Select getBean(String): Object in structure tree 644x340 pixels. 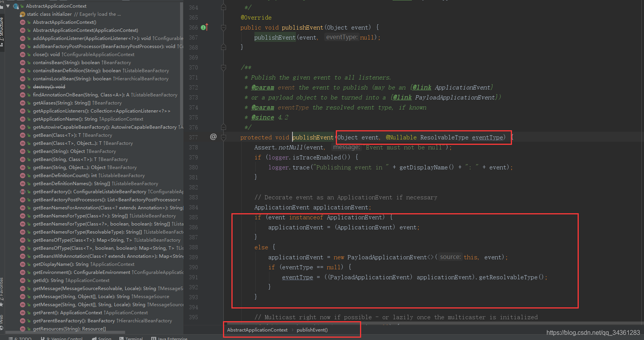pyautogui.click(x=74, y=151)
